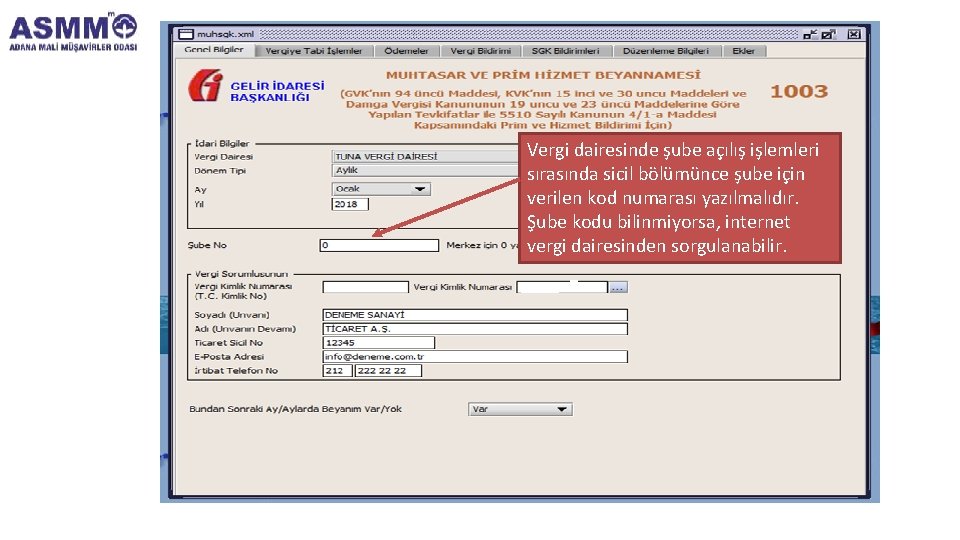This screenshot has width=960, height=540.
Task: Click the Ticaret Sicil No field
Action: pos(378,343)
